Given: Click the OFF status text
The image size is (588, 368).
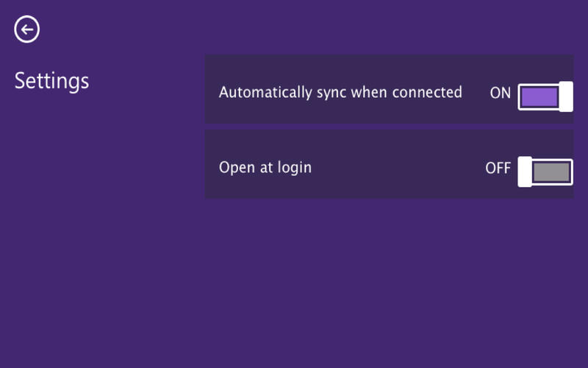Looking at the screenshot, I should (498, 169).
